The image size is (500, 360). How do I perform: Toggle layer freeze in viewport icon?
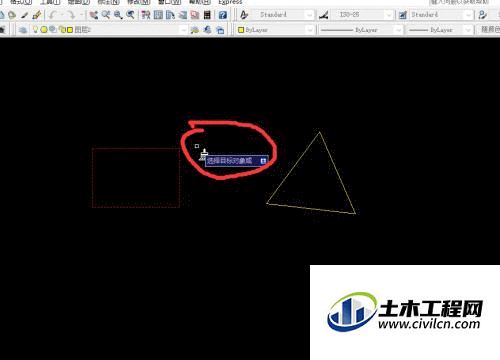pyautogui.click(x=53, y=30)
